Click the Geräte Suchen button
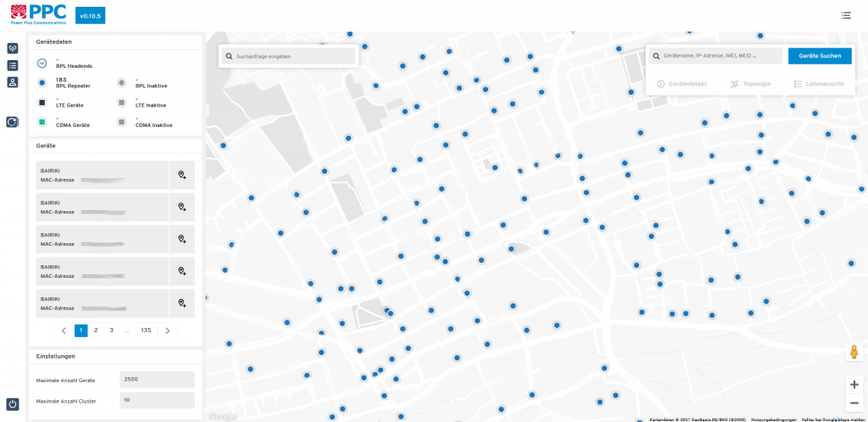 pos(820,56)
